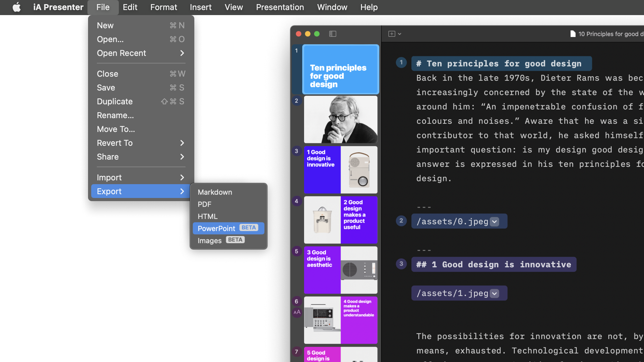The width and height of the screenshot is (644, 362).
Task: Export as Markdown
Action: 229,192
